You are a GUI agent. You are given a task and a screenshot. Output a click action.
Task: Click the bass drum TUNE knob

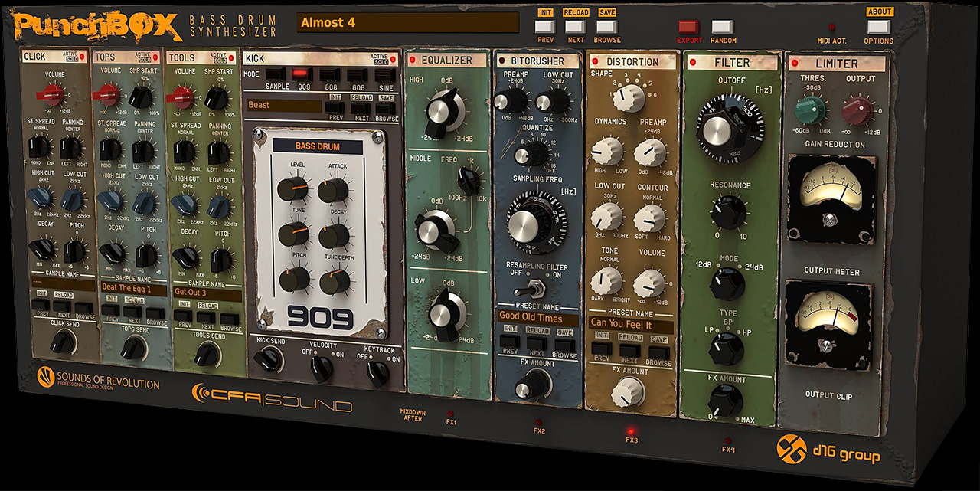click(x=292, y=234)
